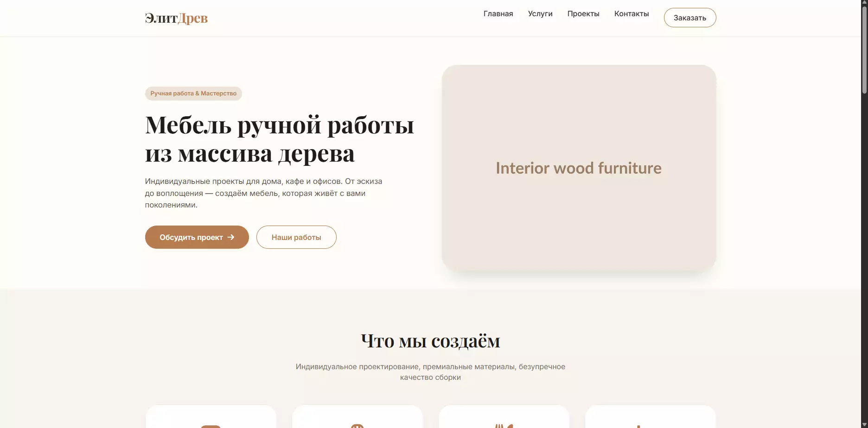Go to the Проекты nav link
Viewport: 868px width, 428px height.
click(583, 14)
